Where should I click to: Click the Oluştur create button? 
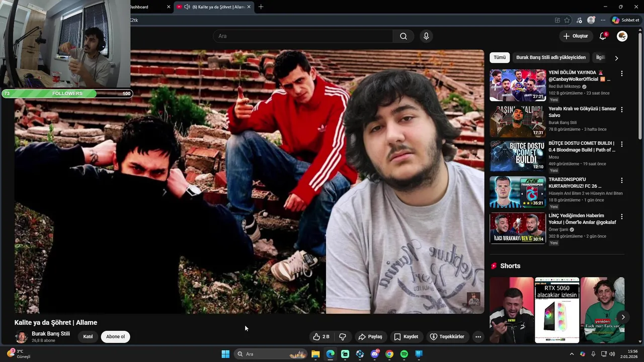(x=576, y=36)
